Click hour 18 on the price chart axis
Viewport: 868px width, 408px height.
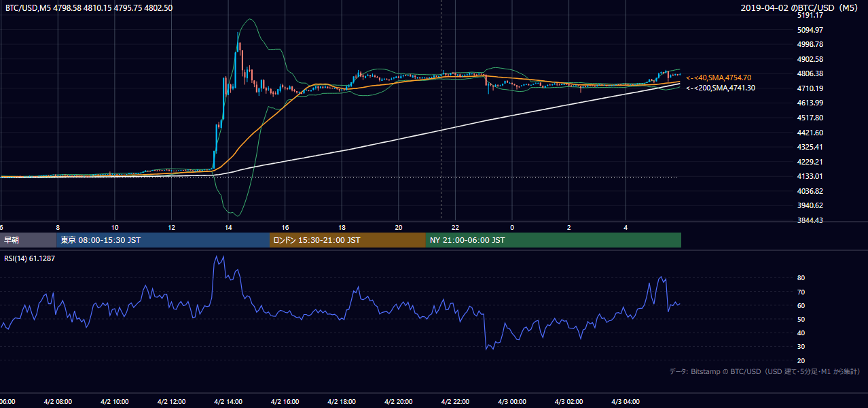[x=342, y=227]
